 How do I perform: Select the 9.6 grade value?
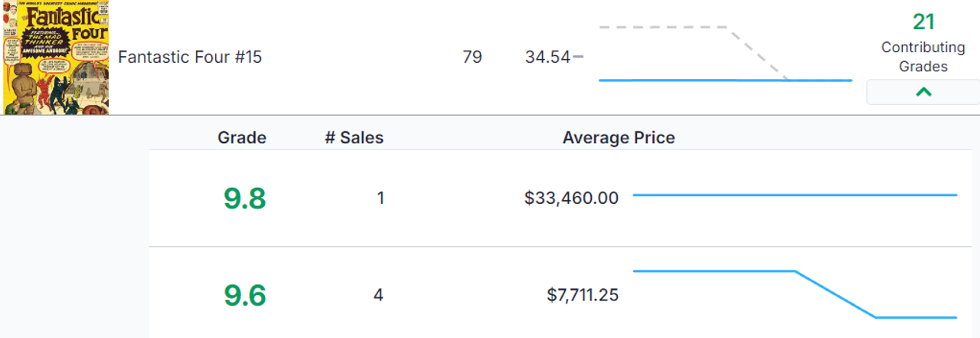pos(245,295)
